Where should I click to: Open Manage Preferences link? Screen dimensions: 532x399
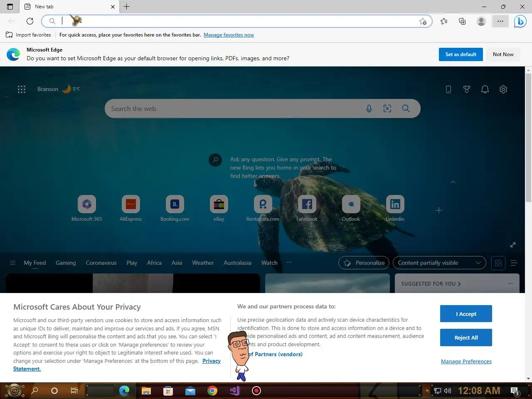(466, 361)
